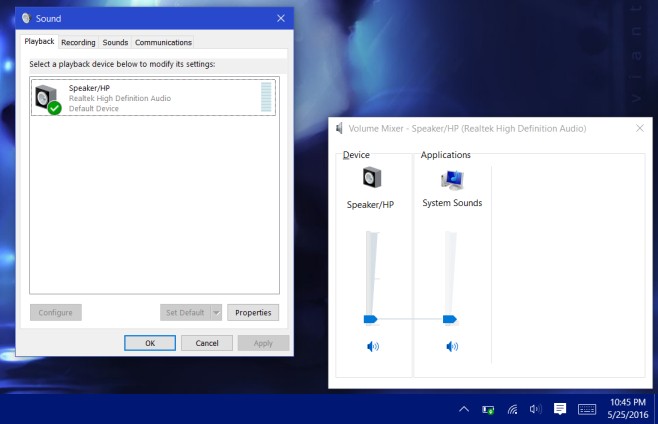Mute the System Sounds application
This screenshot has height=424, width=658.
point(452,346)
